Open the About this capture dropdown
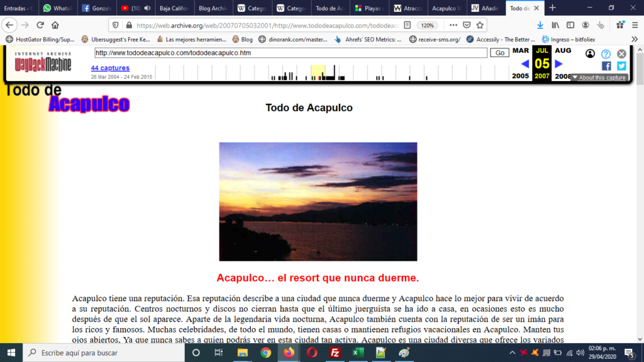Viewport: 644px width, 362px height. click(598, 78)
